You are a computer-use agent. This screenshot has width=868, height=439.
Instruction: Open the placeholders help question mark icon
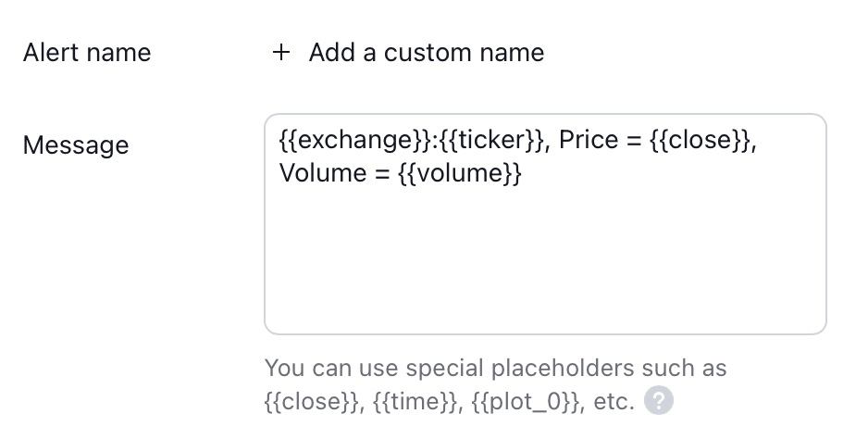[x=659, y=402]
